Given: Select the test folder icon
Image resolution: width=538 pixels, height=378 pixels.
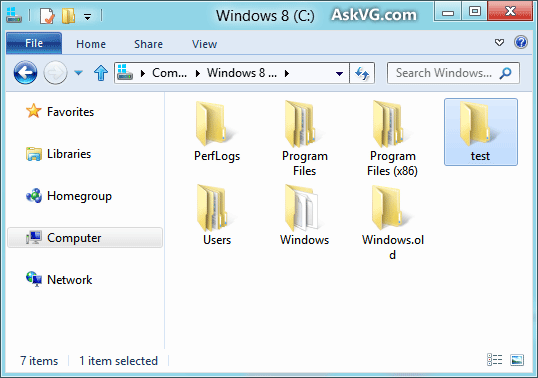Looking at the screenshot, I should 478,124.
